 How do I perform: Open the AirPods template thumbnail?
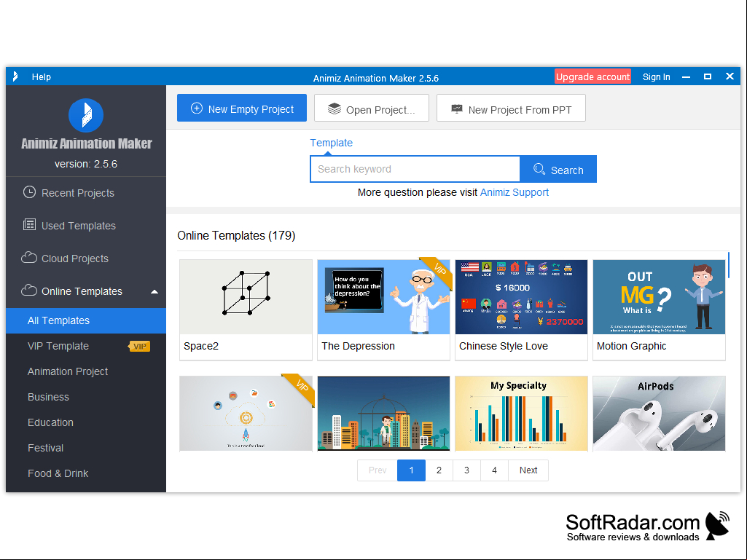tap(659, 414)
